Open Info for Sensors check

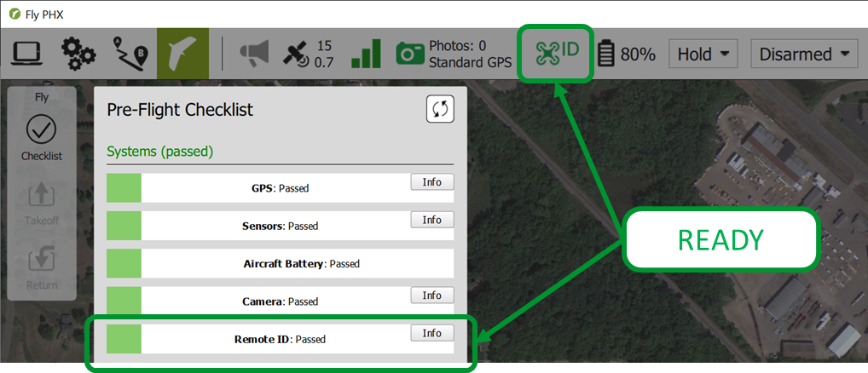(x=431, y=220)
